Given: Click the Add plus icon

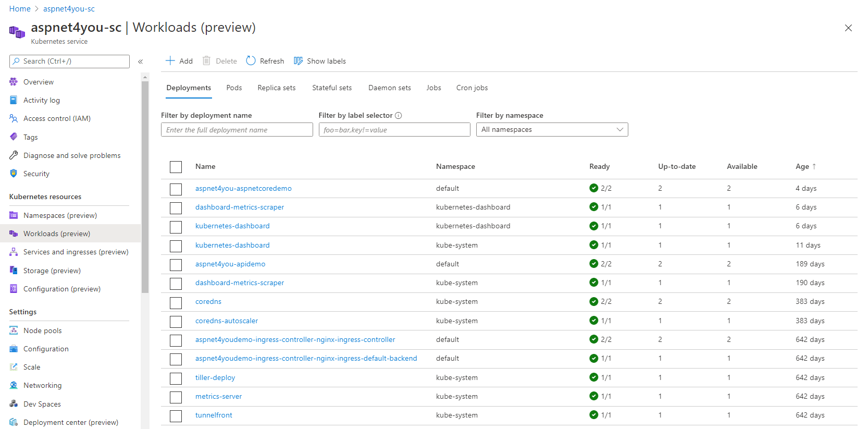Looking at the screenshot, I should click(x=170, y=60).
